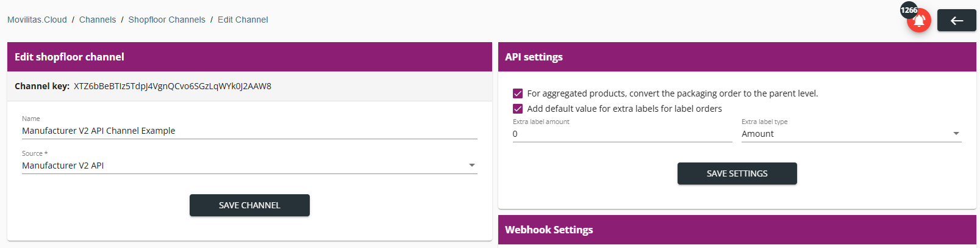The image size is (980, 248).
Task: Expand the Extra label type dropdown
Action: pyautogui.click(x=956, y=134)
